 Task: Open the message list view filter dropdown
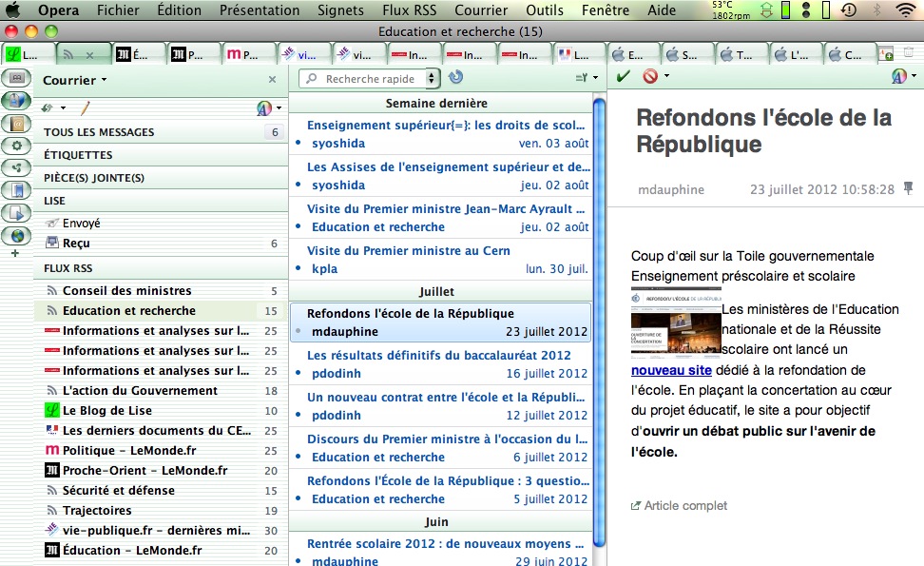click(586, 78)
